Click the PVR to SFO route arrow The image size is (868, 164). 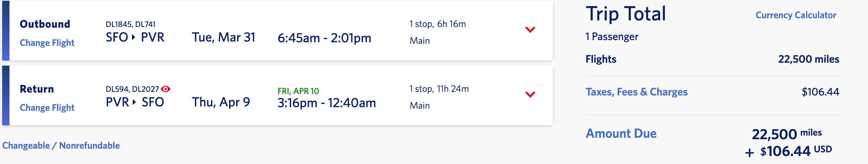click(134, 102)
